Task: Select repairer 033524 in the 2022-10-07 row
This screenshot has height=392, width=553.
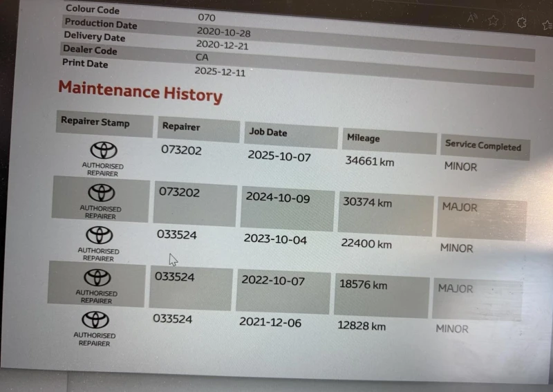Action: coord(175,277)
